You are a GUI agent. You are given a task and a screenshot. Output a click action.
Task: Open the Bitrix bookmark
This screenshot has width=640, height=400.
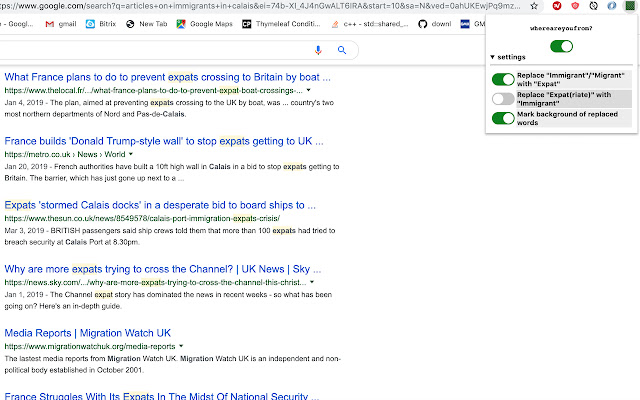tap(101, 24)
